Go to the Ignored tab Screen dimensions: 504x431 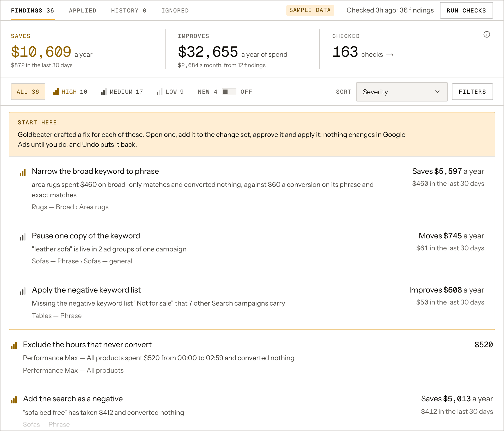click(x=175, y=11)
